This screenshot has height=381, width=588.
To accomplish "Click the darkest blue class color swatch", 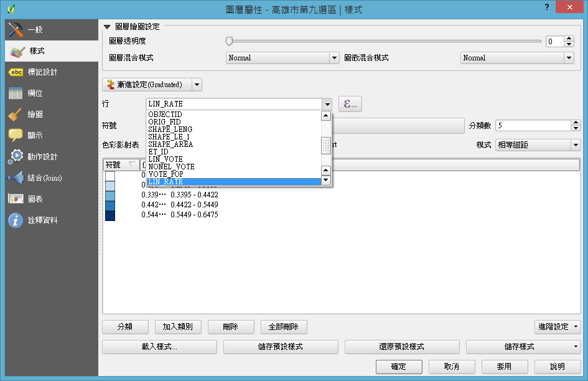I will 110,215.
